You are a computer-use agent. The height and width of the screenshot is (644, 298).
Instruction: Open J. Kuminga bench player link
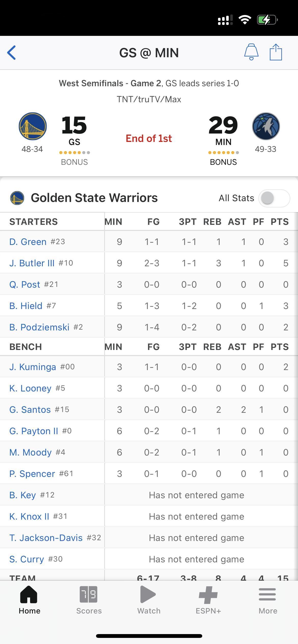(x=33, y=367)
